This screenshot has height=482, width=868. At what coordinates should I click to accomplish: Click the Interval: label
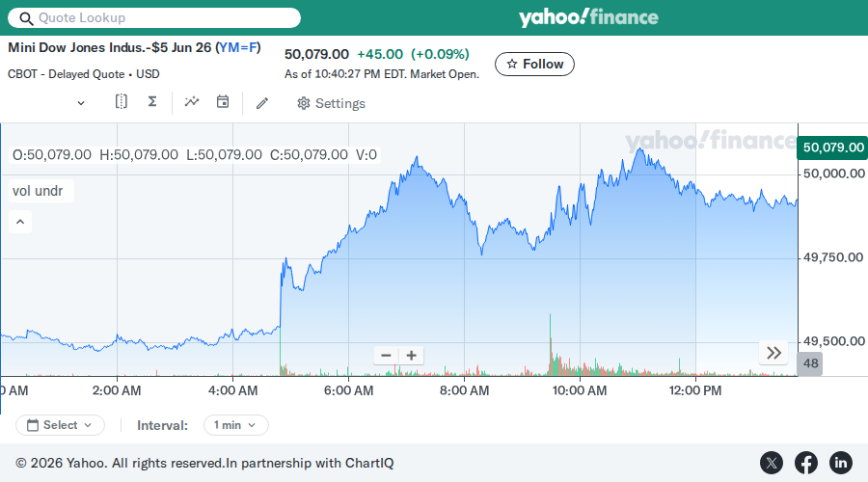point(163,425)
